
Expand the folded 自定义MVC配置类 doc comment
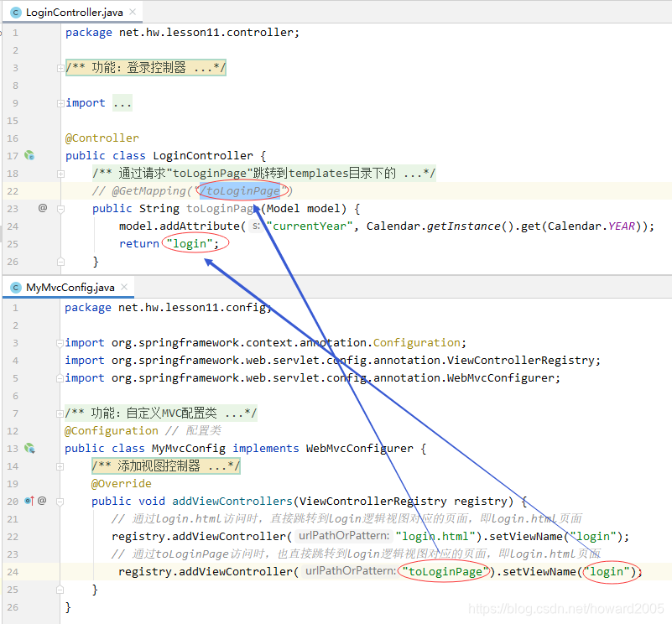pyautogui.click(x=60, y=413)
